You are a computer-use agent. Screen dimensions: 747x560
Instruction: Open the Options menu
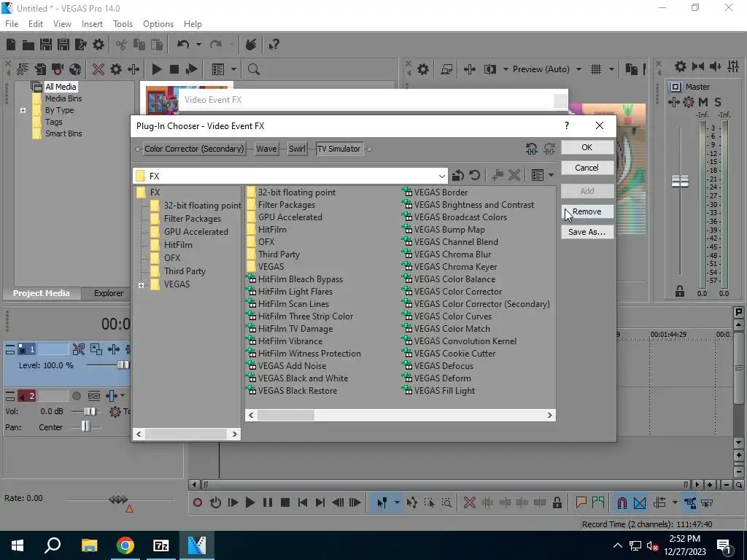click(158, 24)
